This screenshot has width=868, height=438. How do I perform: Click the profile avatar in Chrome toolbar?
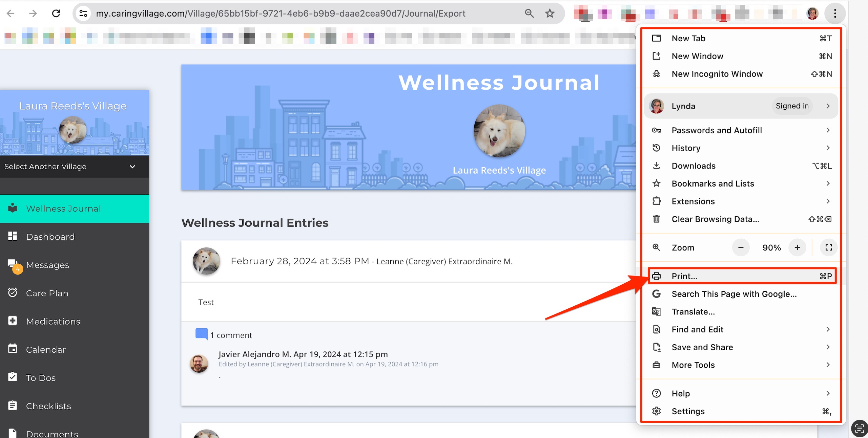812,13
